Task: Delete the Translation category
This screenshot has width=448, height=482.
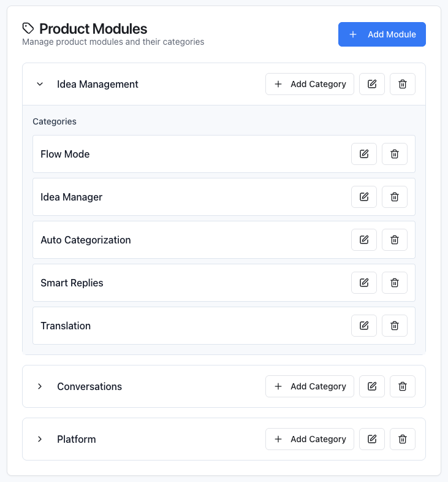Action: pyautogui.click(x=395, y=326)
